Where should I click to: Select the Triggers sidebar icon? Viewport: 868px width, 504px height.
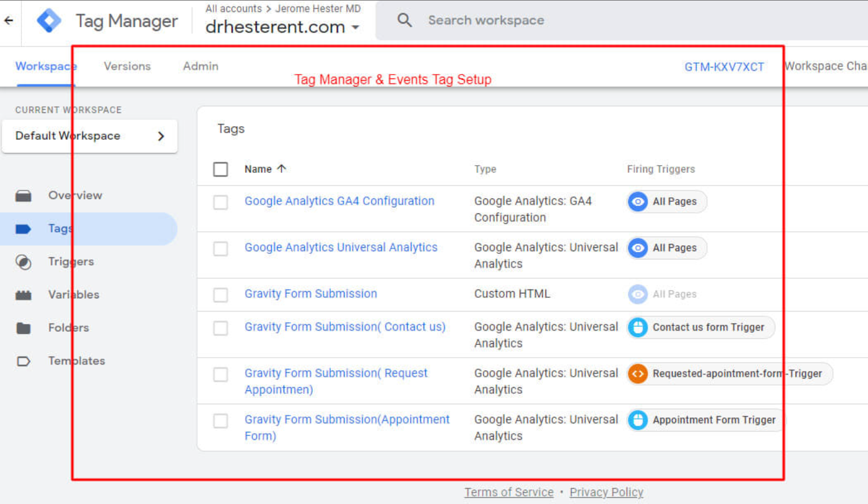(x=23, y=262)
